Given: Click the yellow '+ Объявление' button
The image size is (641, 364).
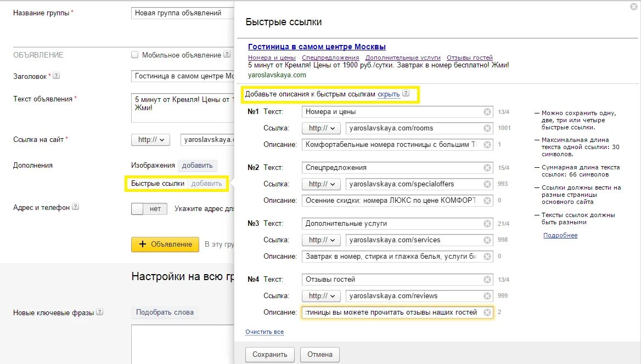Looking at the screenshot, I should pos(165,244).
